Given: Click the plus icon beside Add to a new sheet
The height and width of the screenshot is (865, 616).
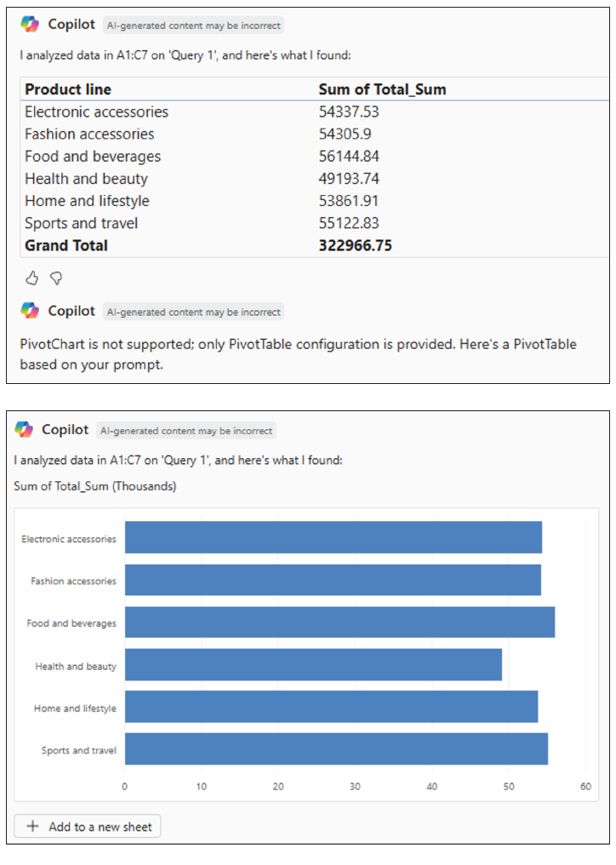Looking at the screenshot, I should coord(32,826).
